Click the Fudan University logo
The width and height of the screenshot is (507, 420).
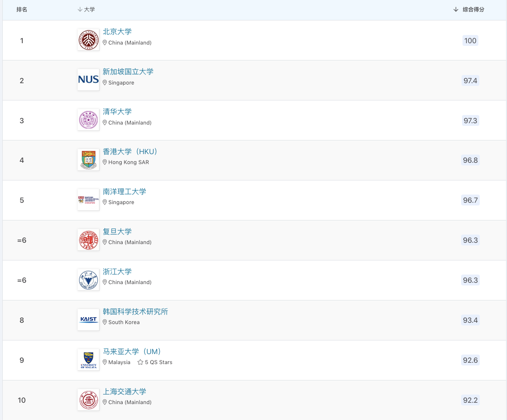click(x=88, y=240)
